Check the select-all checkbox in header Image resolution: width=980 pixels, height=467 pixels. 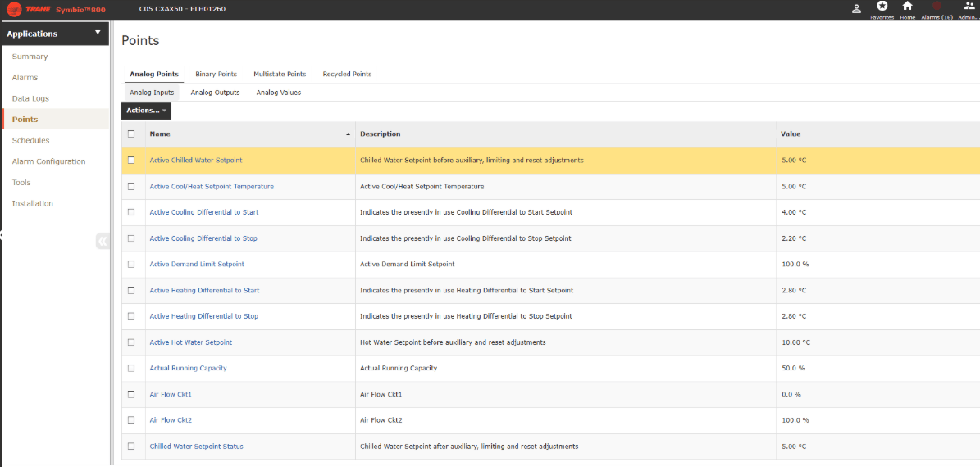tap(131, 134)
